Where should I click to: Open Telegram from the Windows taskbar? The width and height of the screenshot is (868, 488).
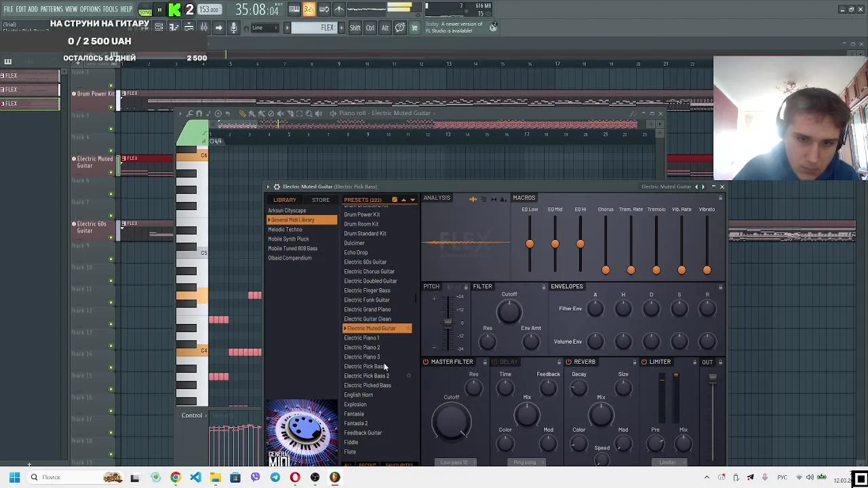pos(275,477)
